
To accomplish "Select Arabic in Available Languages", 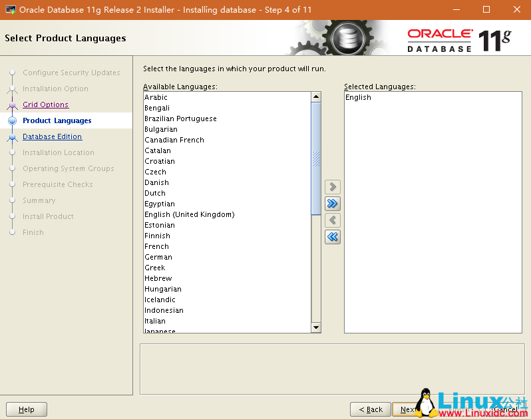I will pyautogui.click(x=227, y=97).
